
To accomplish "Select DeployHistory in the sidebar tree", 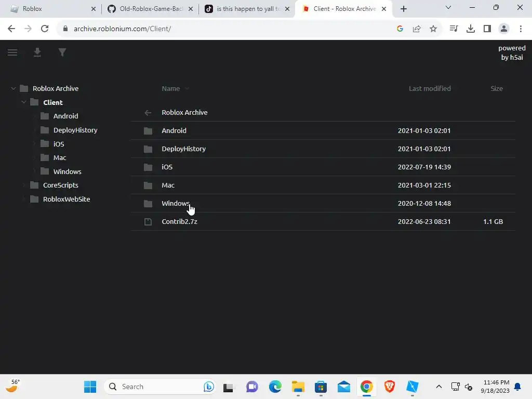I will (75, 130).
